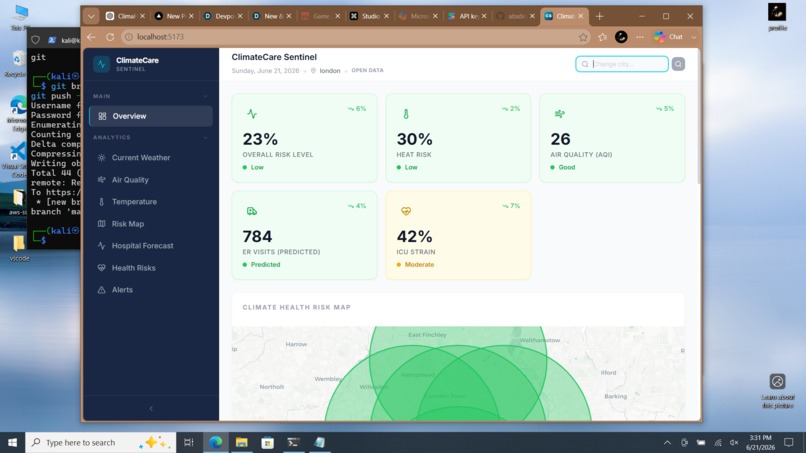
Task: Click the grid icon beside Overview
Action: [x=102, y=116]
